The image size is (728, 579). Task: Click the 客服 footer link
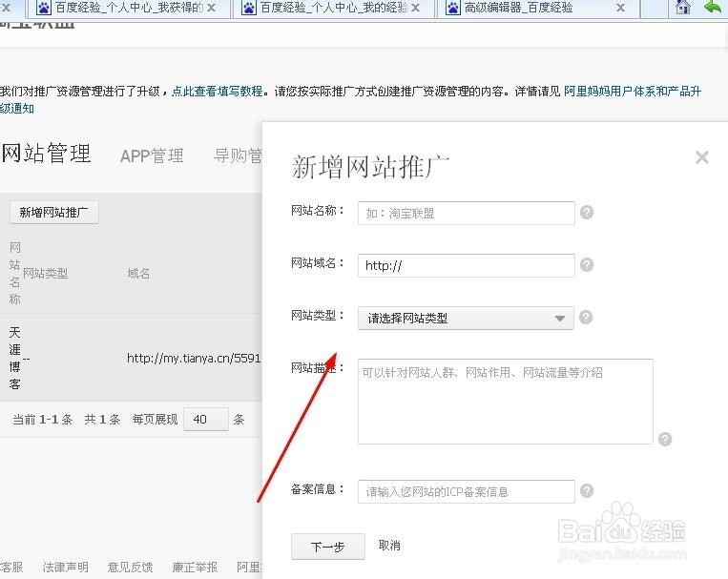[x=11, y=567]
